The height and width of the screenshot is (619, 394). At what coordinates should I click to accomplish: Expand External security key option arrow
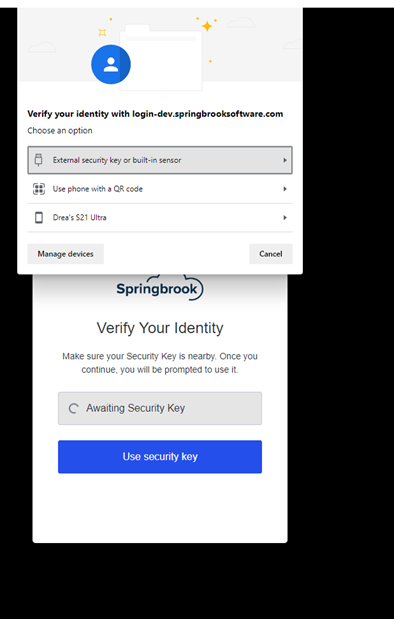click(285, 160)
